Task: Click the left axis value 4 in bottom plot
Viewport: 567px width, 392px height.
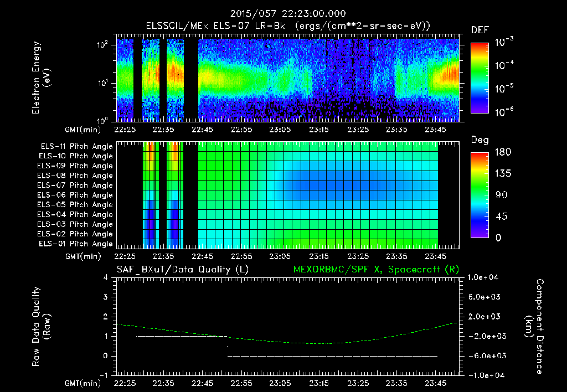Action: click(106, 277)
